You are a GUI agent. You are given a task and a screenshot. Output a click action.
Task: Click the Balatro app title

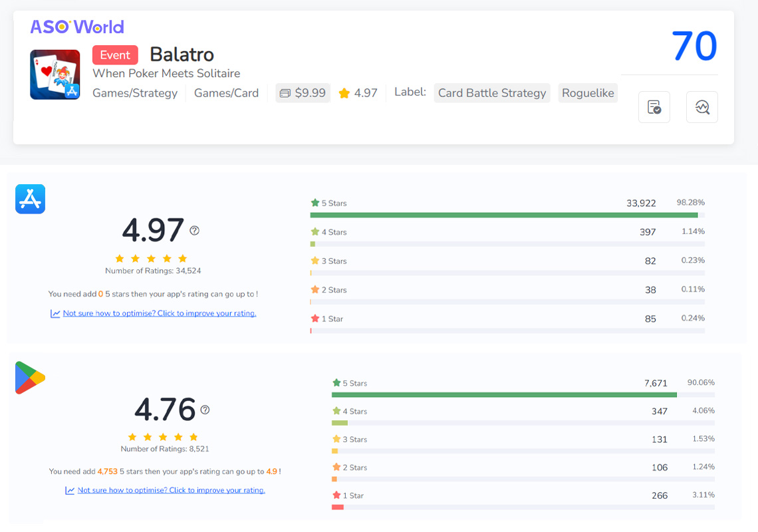[182, 55]
